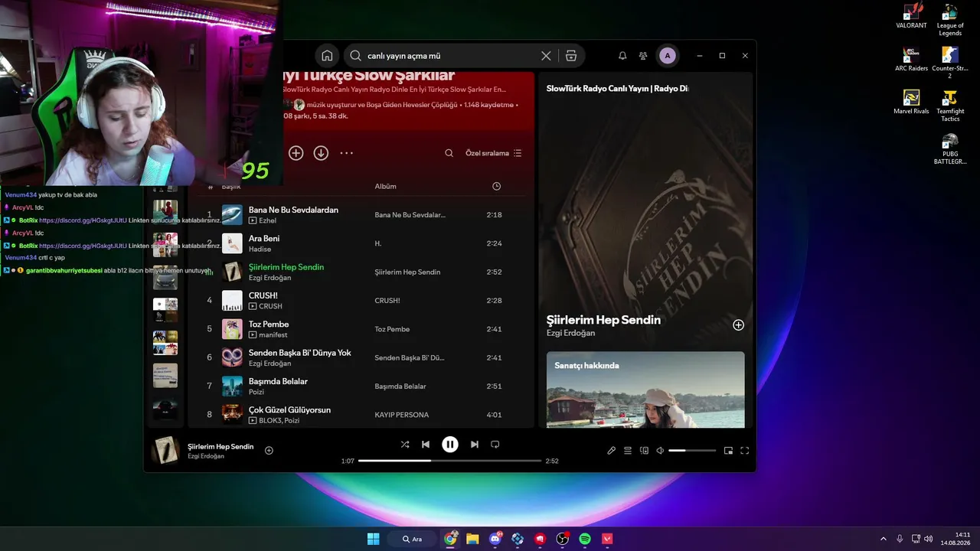Open Spotify notifications bell

(622, 56)
